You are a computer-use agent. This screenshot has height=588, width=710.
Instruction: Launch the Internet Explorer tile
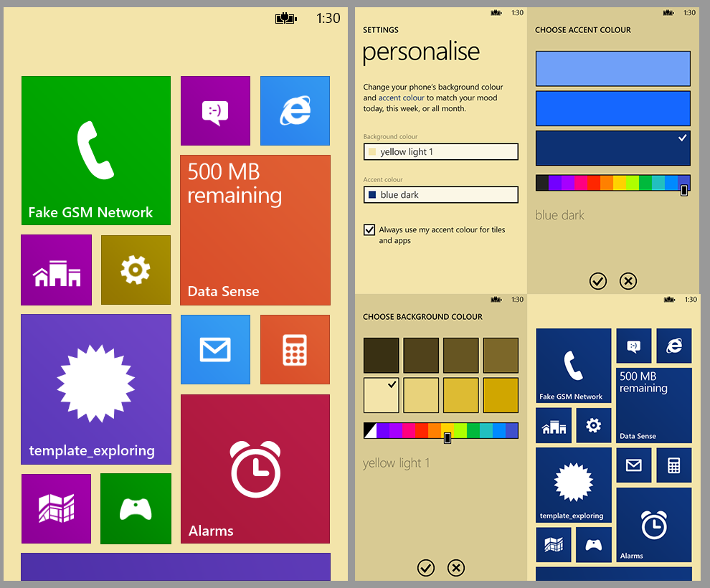click(295, 110)
